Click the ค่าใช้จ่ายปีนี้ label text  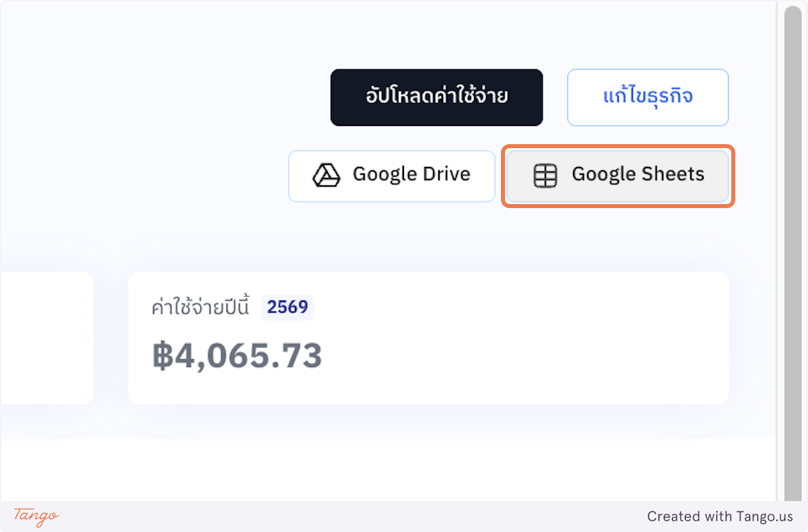(x=199, y=306)
